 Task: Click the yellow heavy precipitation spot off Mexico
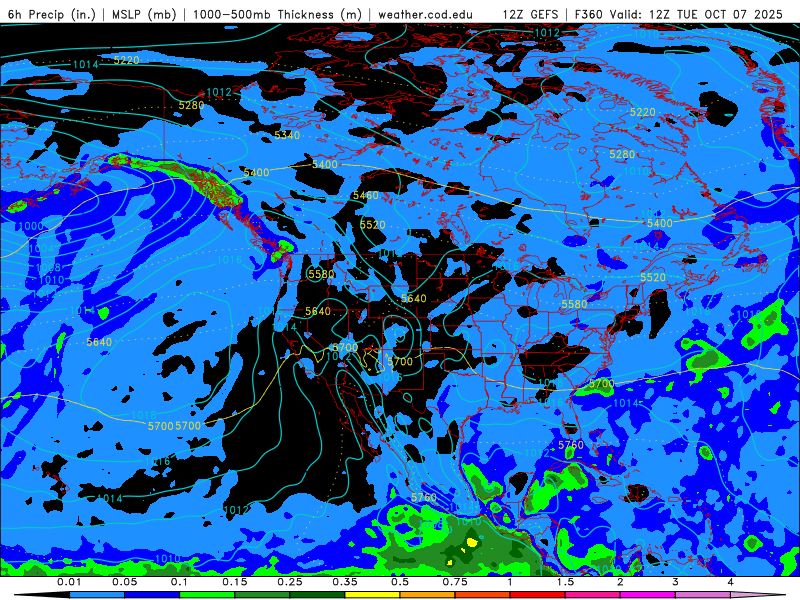coord(472,543)
